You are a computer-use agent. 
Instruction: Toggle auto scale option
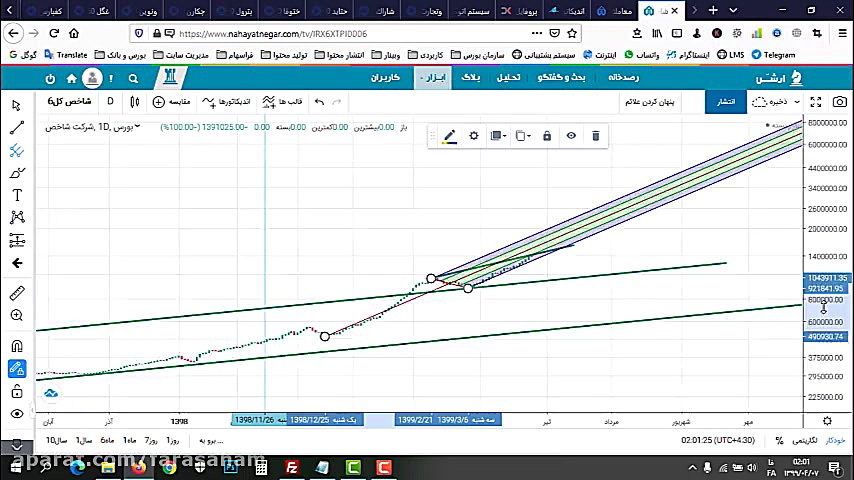click(x=835, y=440)
